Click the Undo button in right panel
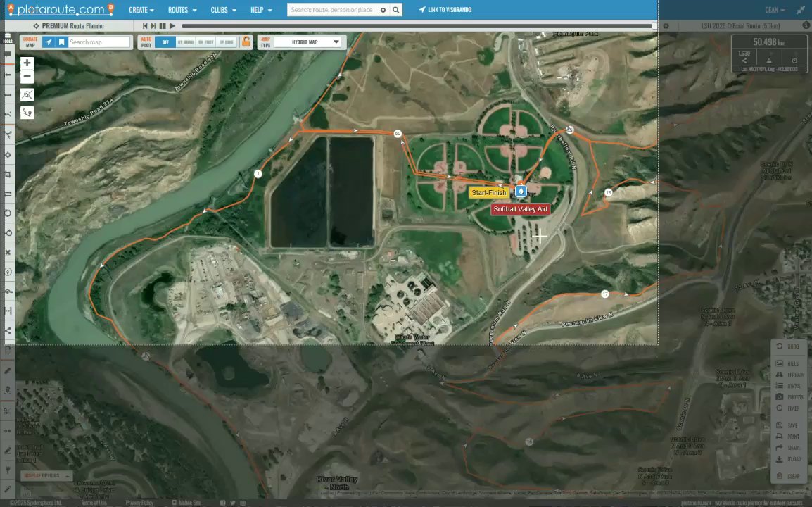 point(787,346)
